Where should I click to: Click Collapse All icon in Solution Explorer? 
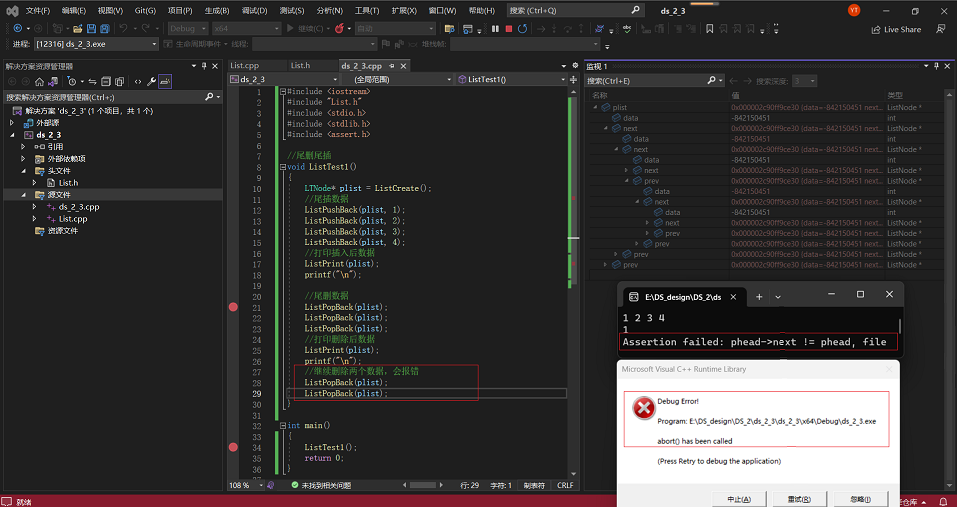click(106, 81)
